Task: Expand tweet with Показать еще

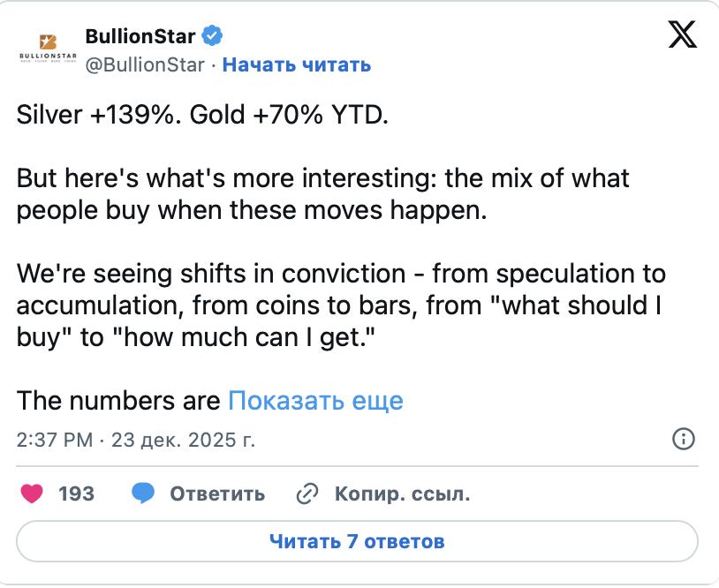Action: pos(315,400)
